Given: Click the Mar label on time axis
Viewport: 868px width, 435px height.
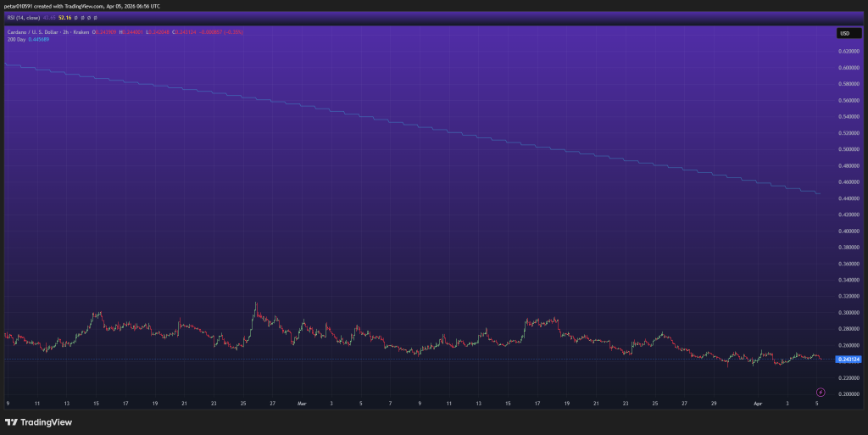Looking at the screenshot, I should 303,404.
